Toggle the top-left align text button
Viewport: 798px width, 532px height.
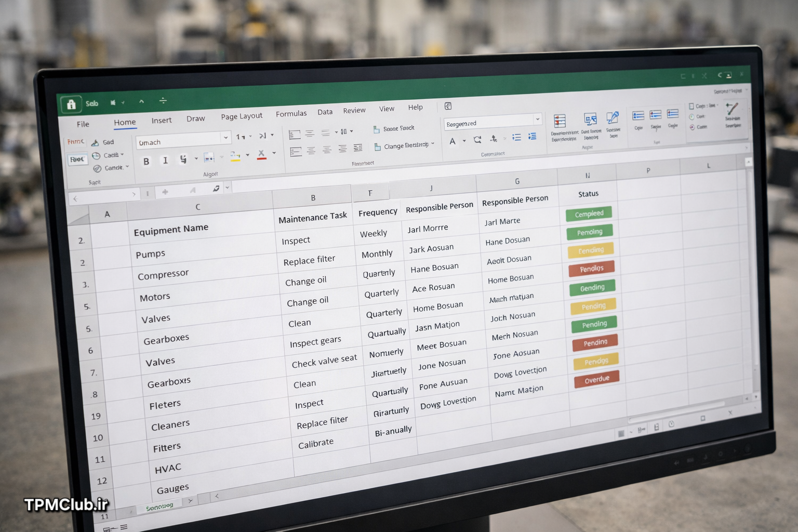click(x=295, y=135)
